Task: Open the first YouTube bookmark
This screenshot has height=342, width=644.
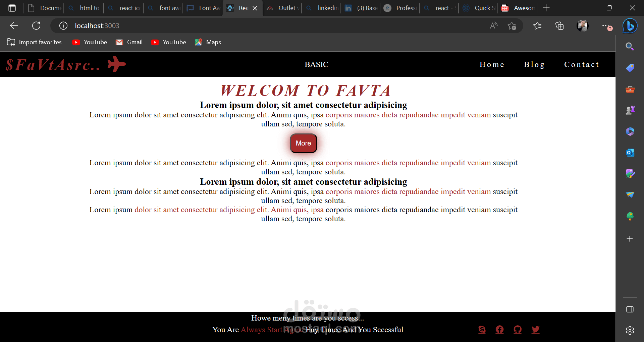Action: coord(90,42)
